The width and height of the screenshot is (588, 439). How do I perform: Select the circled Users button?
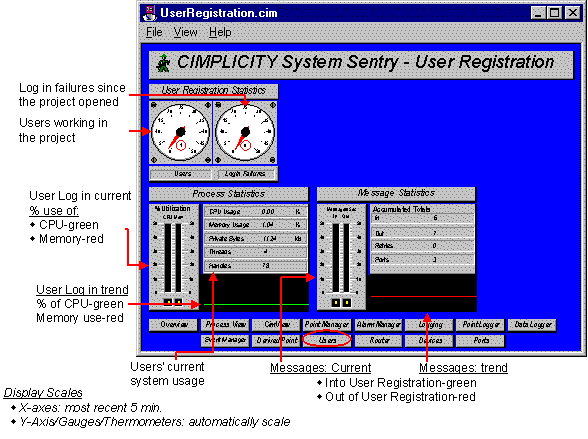coord(327,340)
